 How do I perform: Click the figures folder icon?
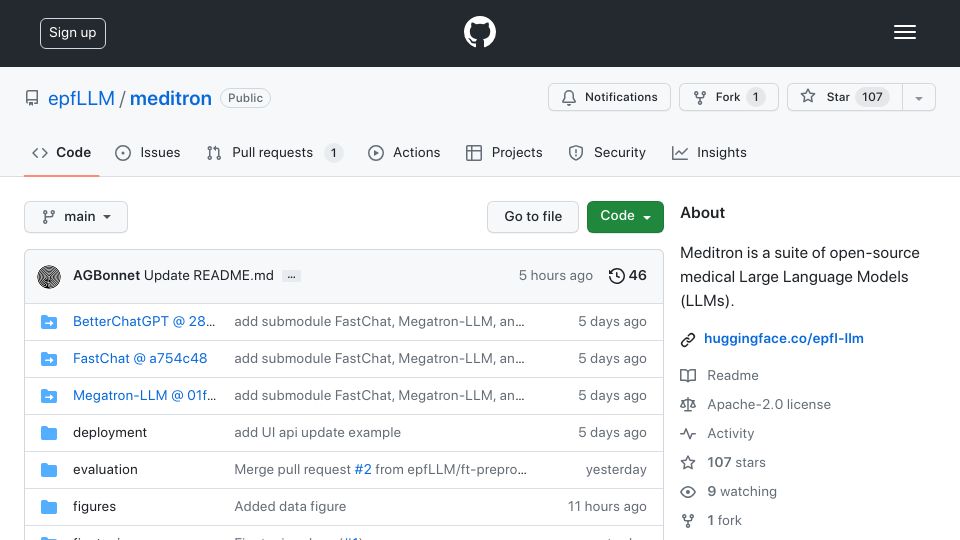tap(49, 507)
